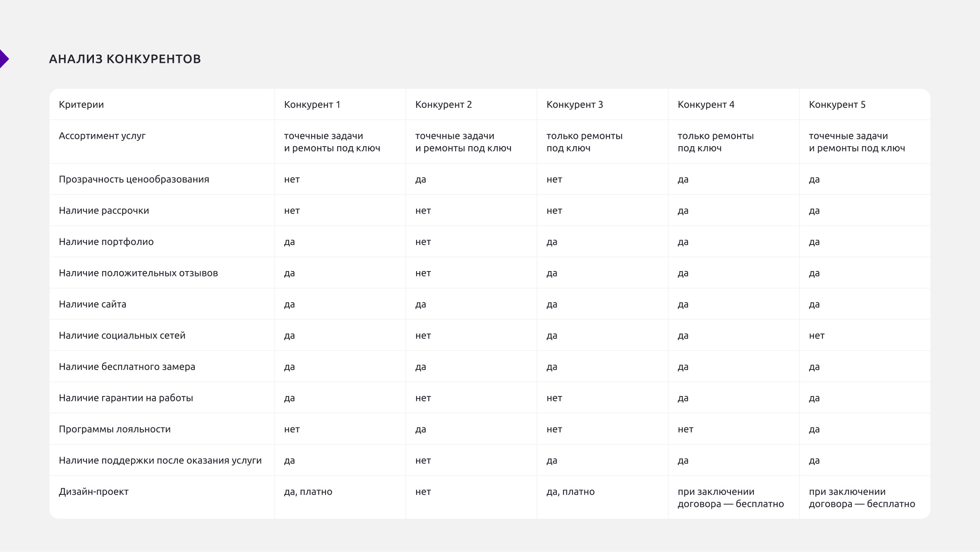The image size is (980, 552).
Task: Select the 'Прозрачность ценообразования' row label
Action: [x=134, y=179]
